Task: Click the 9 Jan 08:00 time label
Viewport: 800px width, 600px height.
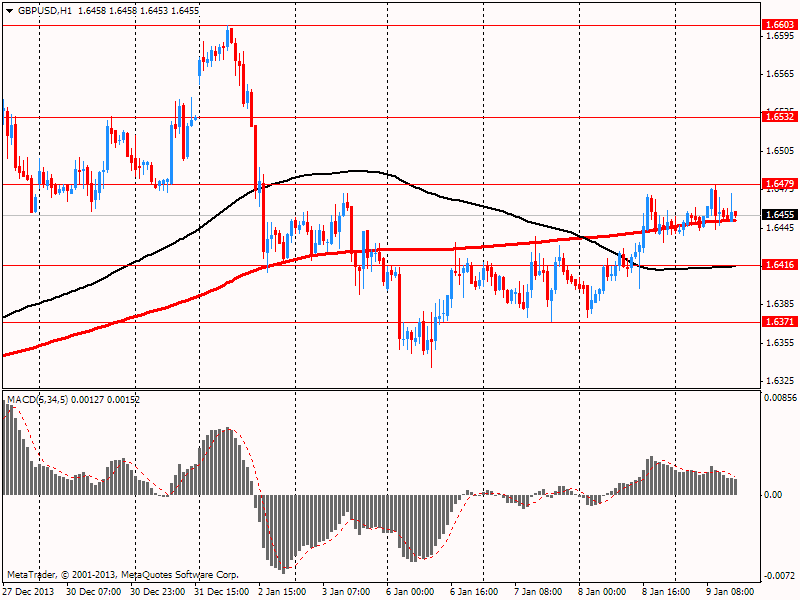Action: click(x=731, y=592)
